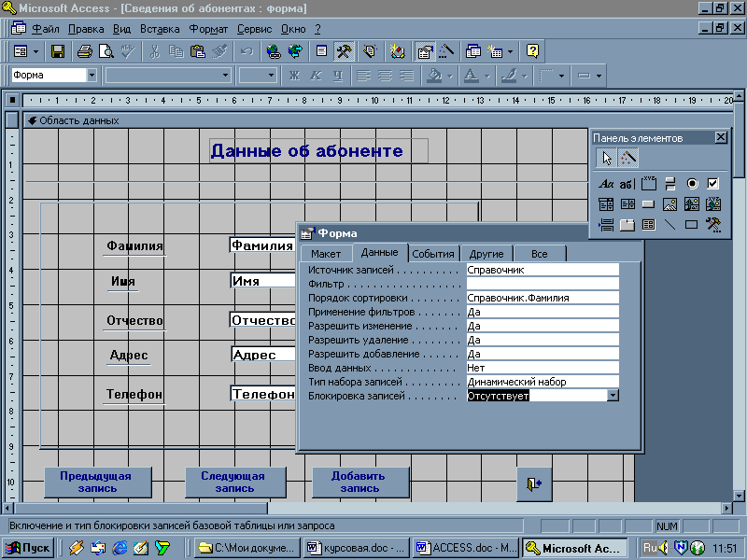Toggle bold formatting (Ж) button
Screen dimensions: 747x560
coord(294,76)
